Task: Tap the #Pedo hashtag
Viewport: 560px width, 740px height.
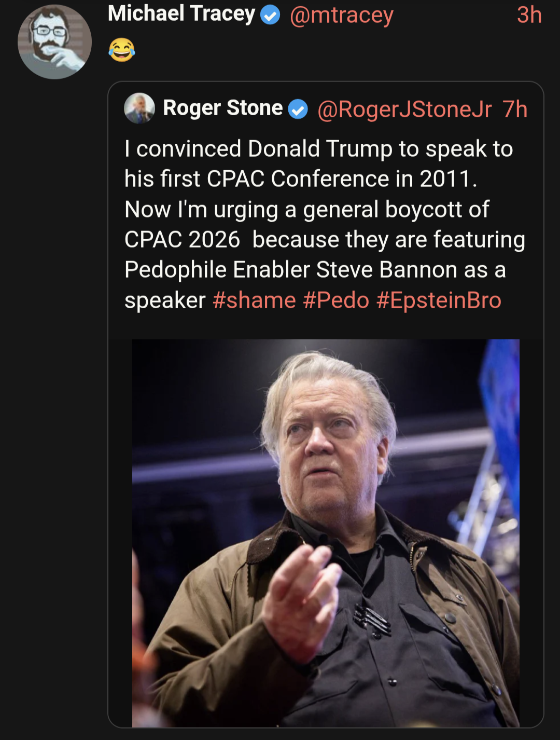Action: click(336, 300)
